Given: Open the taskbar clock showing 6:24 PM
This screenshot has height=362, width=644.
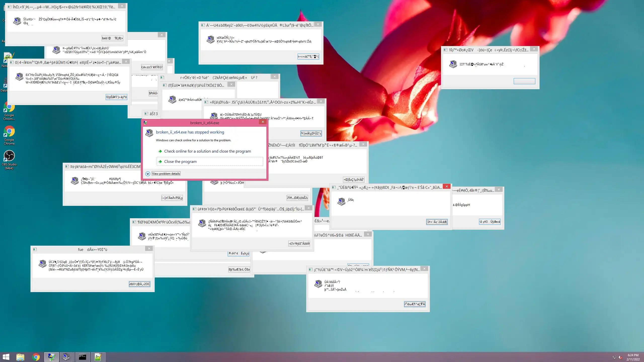Looking at the screenshot, I should (x=633, y=357).
